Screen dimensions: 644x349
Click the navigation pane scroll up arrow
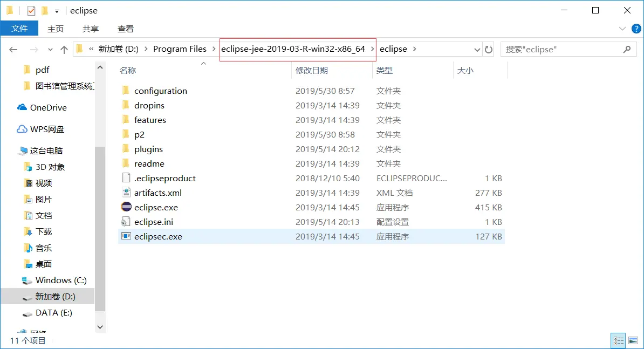[100, 67]
